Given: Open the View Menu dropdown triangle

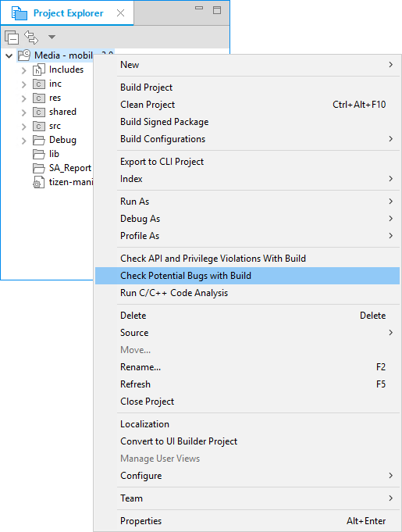Looking at the screenshot, I should tap(52, 37).
